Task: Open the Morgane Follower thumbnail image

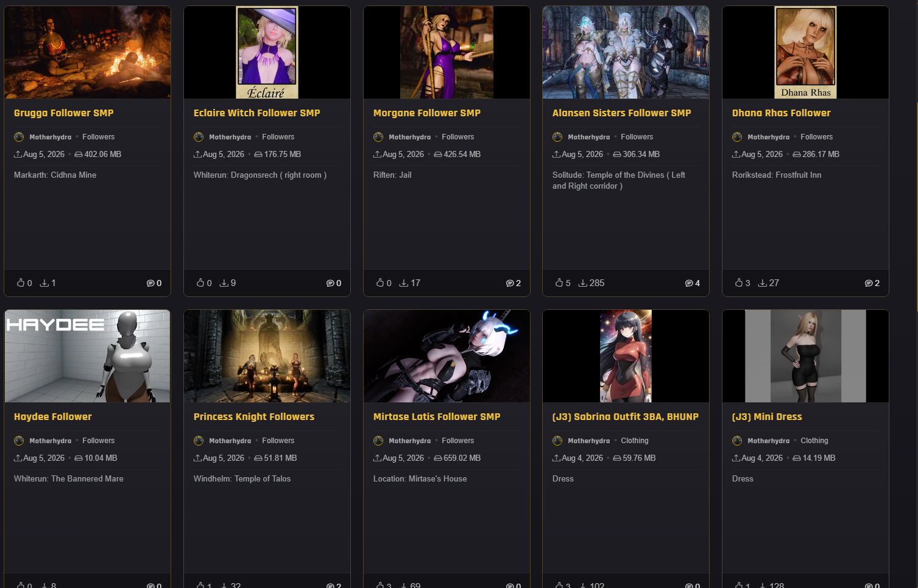Action: pos(447,52)
